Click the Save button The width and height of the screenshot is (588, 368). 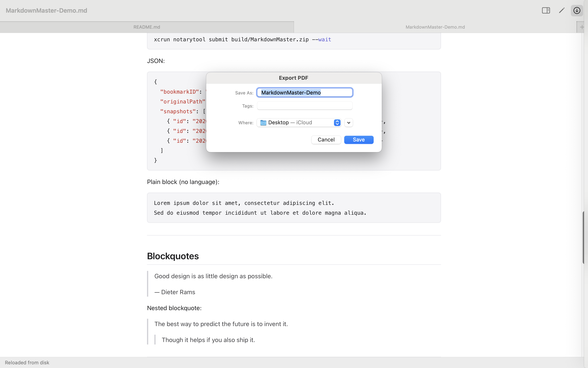click(x=359, y=140)
